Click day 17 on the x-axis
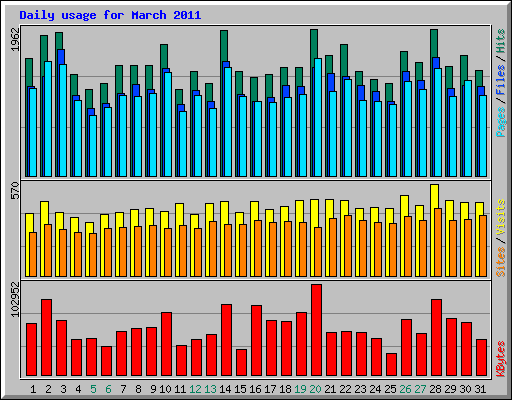Viewport: 512px width, 400px height. 270,389
